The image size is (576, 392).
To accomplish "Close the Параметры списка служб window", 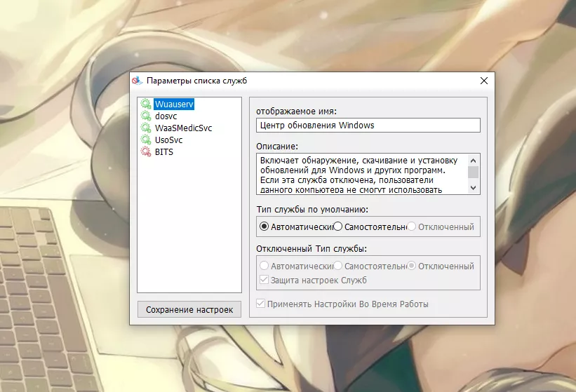I will pos(483,81).
